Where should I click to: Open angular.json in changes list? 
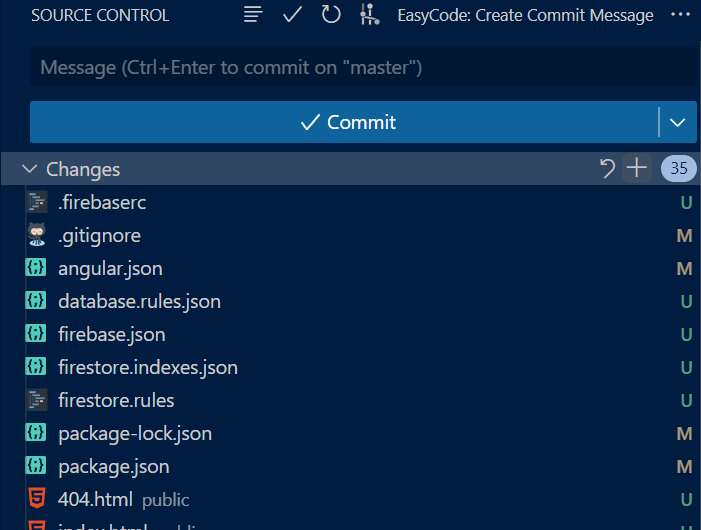[350, 269]
